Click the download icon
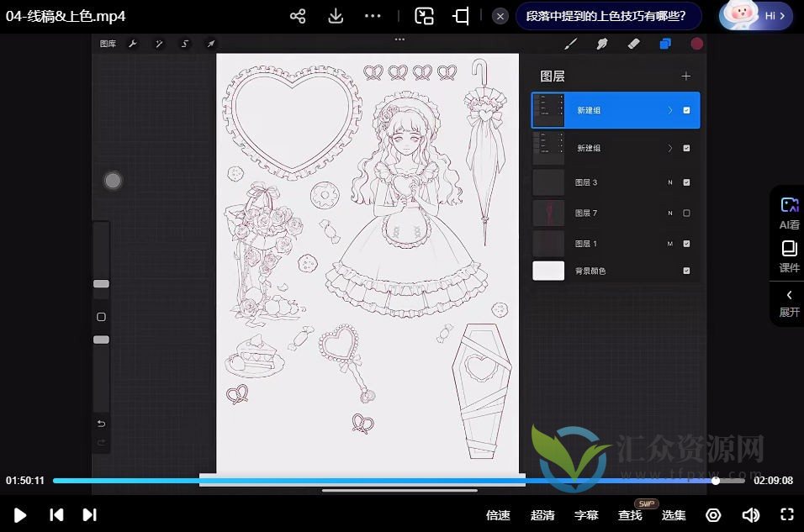 [336, 16]
